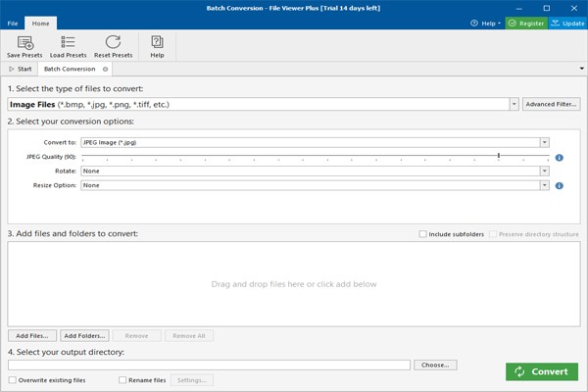
Task: Expand the Convert to format dropdown
Action: [545, 142]
